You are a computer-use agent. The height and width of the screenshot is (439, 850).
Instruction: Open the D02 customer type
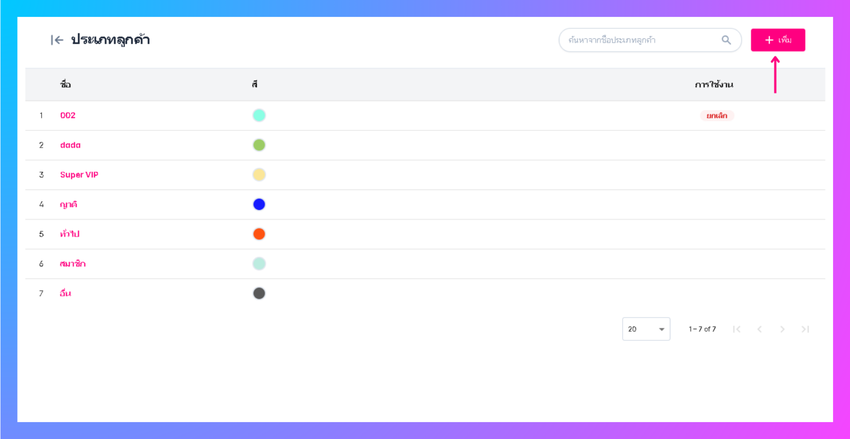click(68, 116)
